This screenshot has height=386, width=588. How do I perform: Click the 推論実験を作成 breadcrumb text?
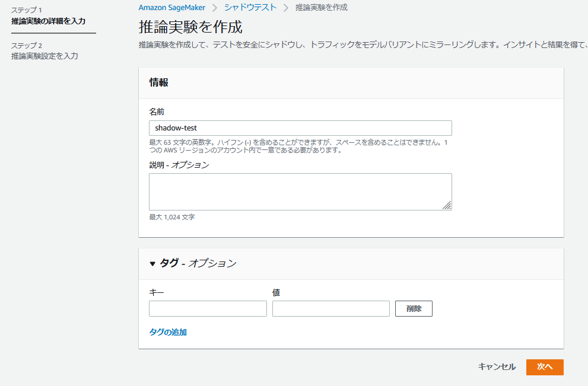pyautogui.click(x=322, y=8)
